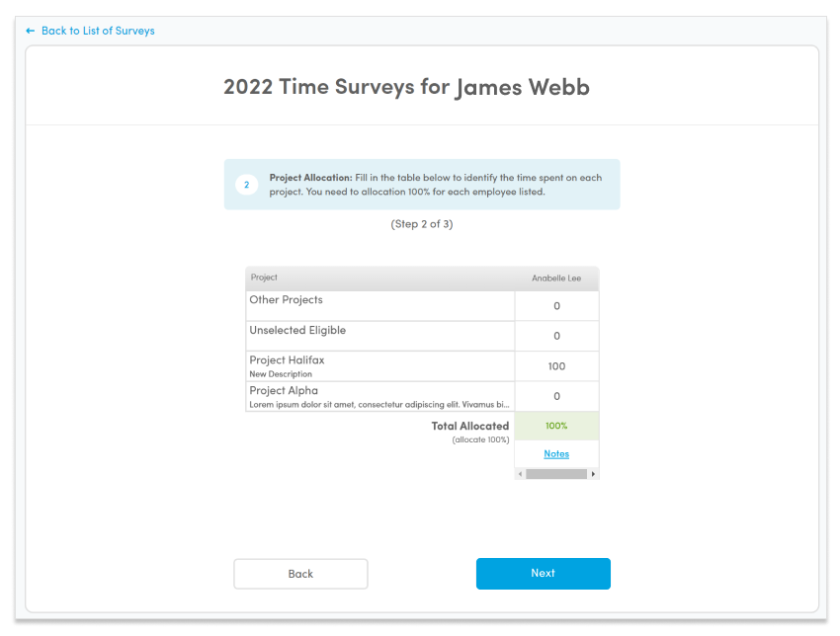Click the table's left scroll arrow
Viewport: 840px width, 636px height.
pyautogui.click(x=520, y=474)
